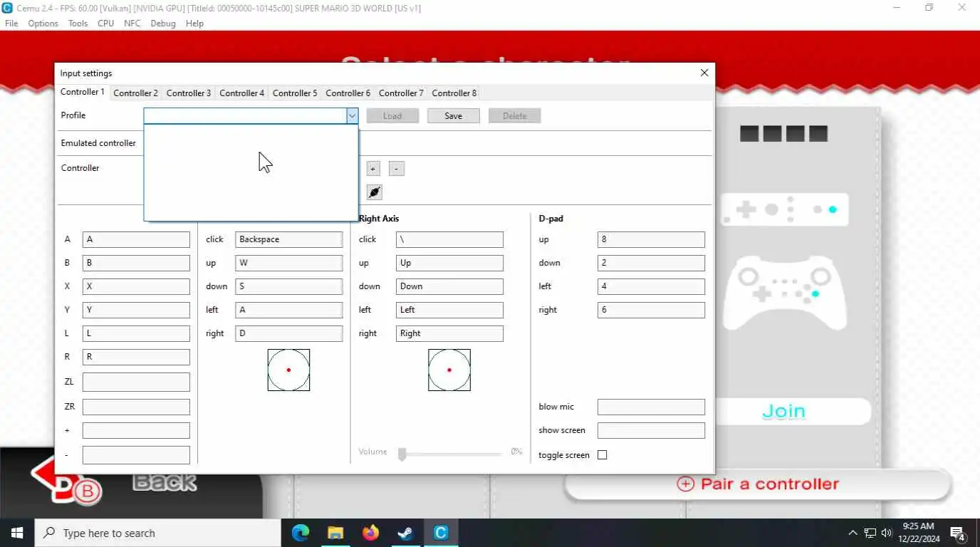Click the R button mapping field

click(x=136, y=357)
